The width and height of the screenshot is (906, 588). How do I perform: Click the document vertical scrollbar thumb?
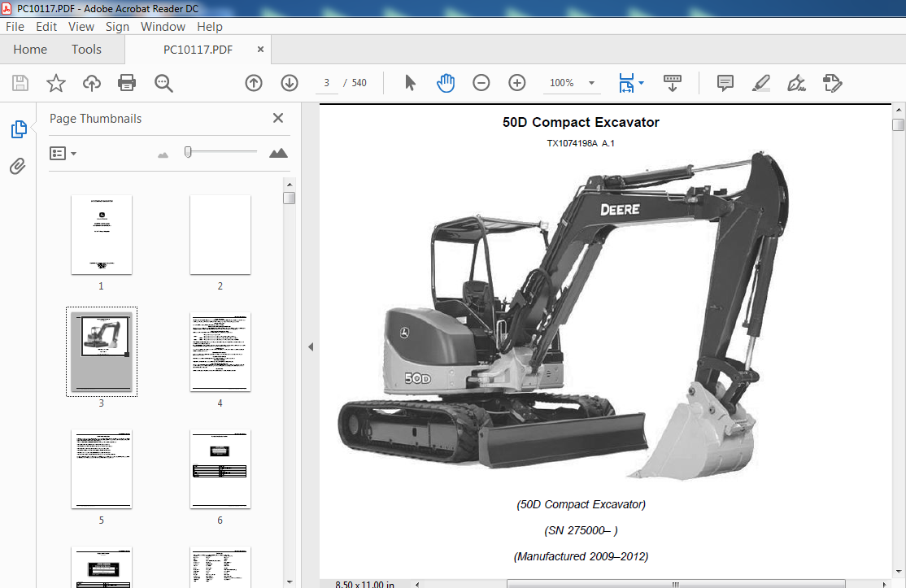pos(898,124)
